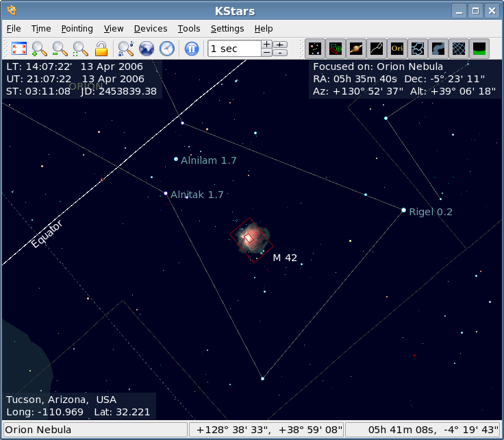Pause the simulation clock
Viewport: 504px width, 440px height.
pos(192,49)
